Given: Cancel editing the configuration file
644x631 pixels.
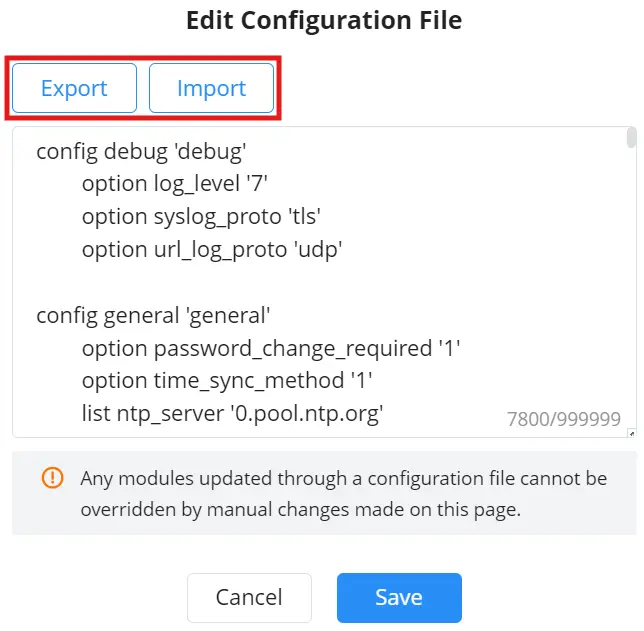Looking at the screenshot, I should point(249,598).
